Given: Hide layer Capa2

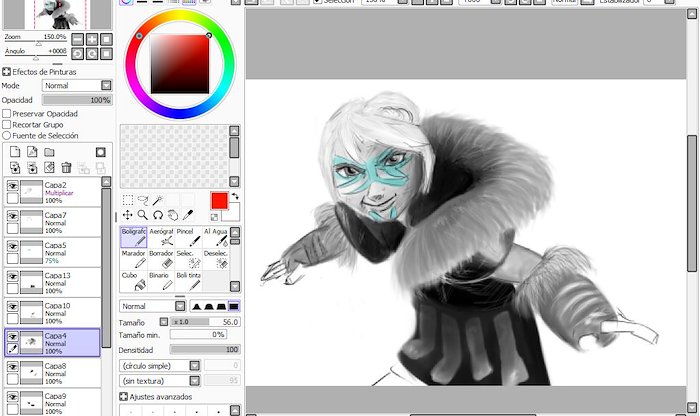Looking at the screenshot, I should (12, 186).
